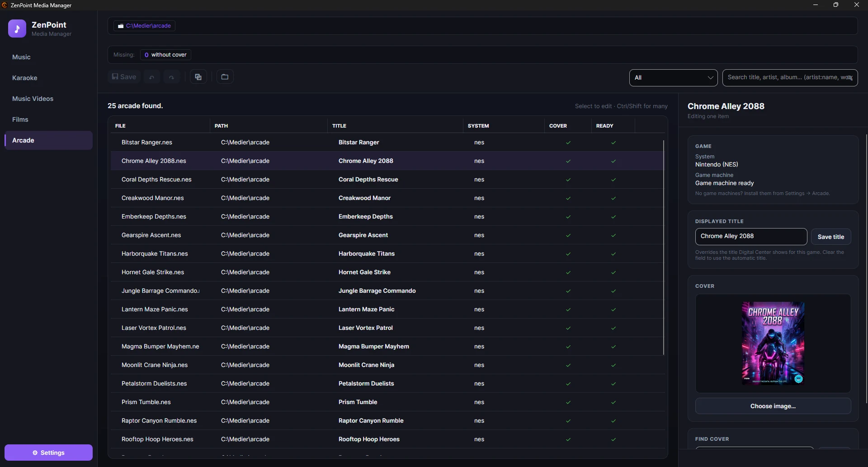
Task: Open the Music section in sidebar
Action: (x=48, y=57)
